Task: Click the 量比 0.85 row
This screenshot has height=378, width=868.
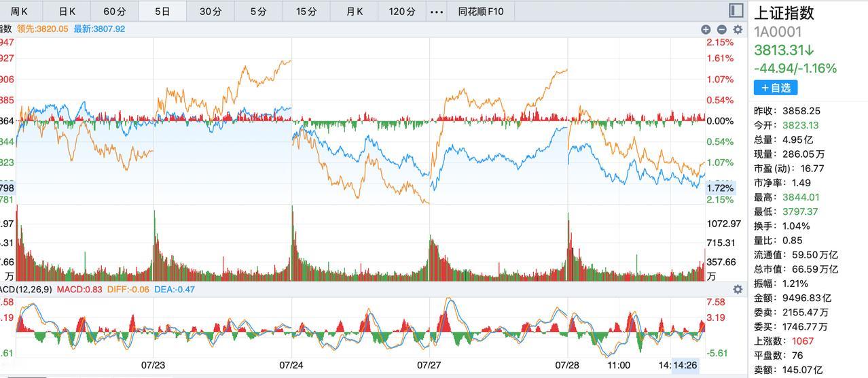Action: (x=778, y=240)
